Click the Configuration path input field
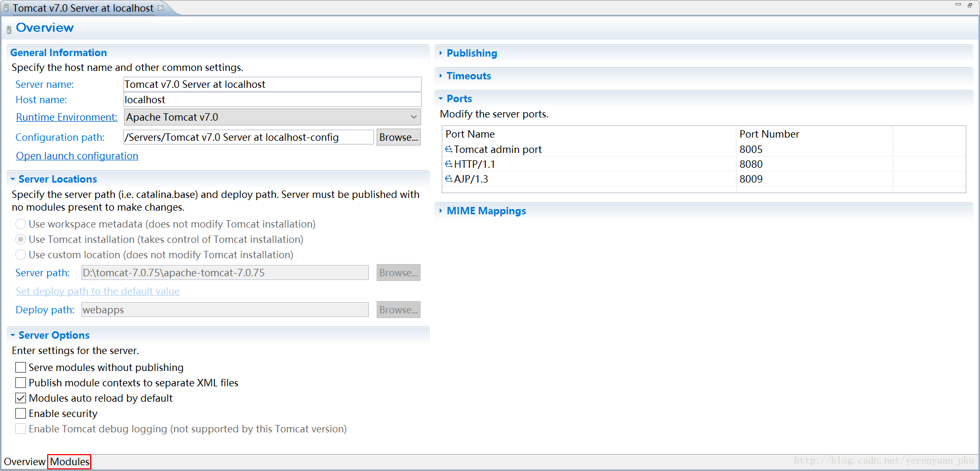Screen dimensions: 980x471 [248, 137]
